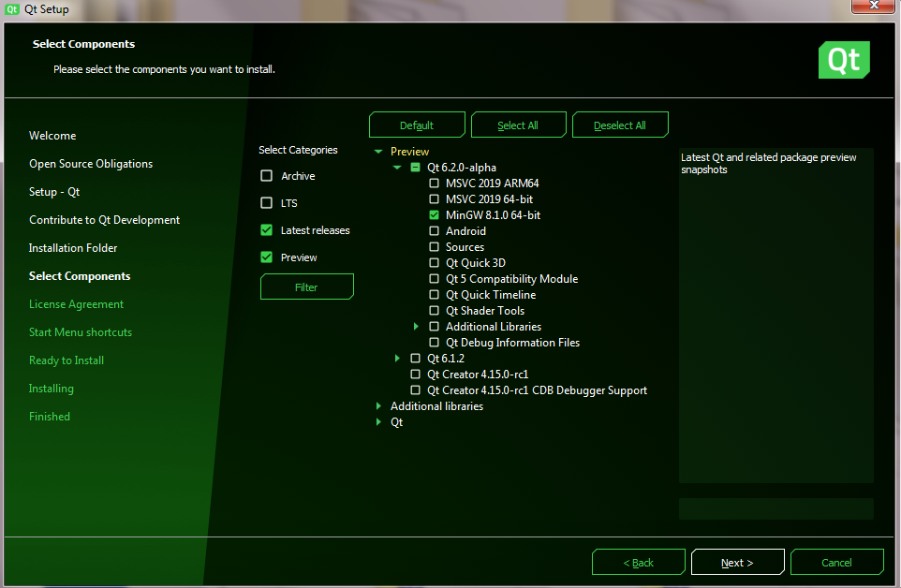This screenshot has height=588, width=901.
Task: Uncheck the Latest releases category
Action: click(x=267, y=230)
